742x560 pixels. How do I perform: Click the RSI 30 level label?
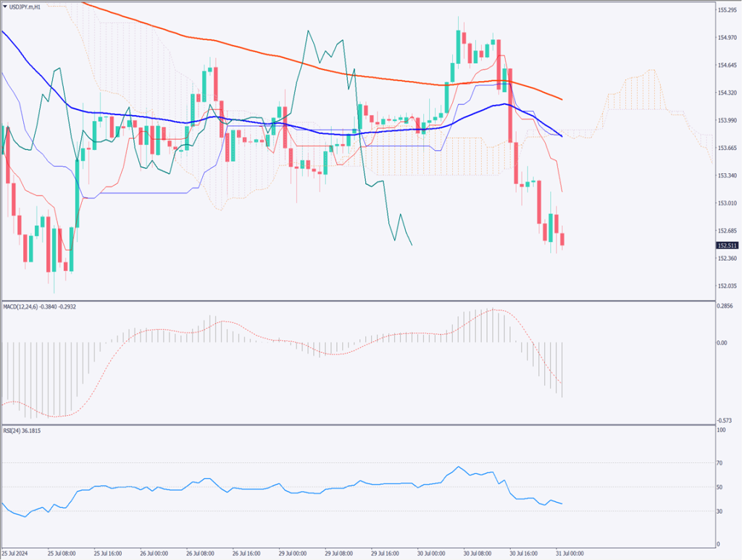tap(721, 511)
